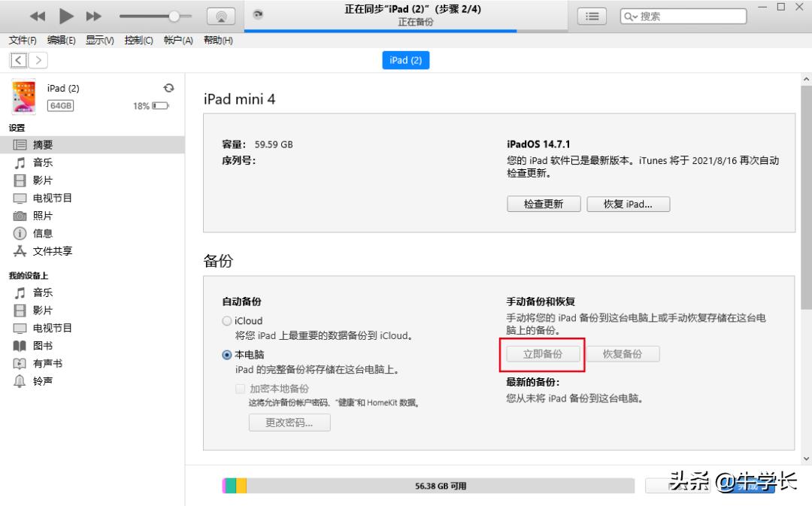Open the up next list icon
Screen dimensions: 812x506
591,15
